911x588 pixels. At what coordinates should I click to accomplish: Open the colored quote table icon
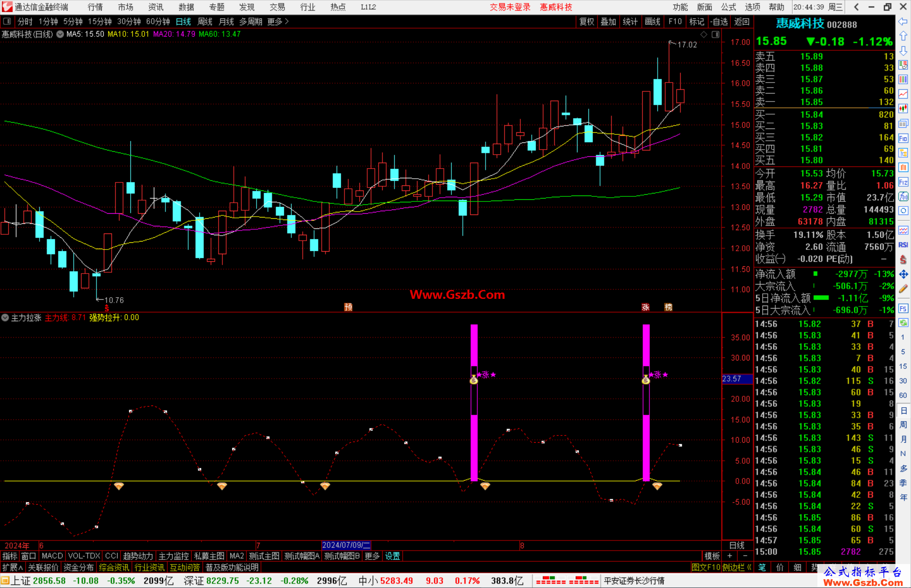click(903, 80)
